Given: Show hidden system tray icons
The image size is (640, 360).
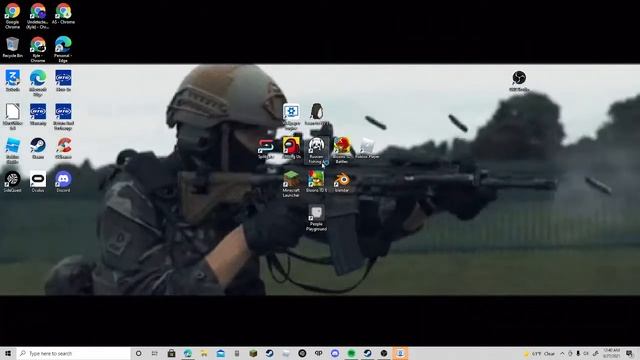Looking at the screenshot, I should pyautogui.click(x=562, y=353).
